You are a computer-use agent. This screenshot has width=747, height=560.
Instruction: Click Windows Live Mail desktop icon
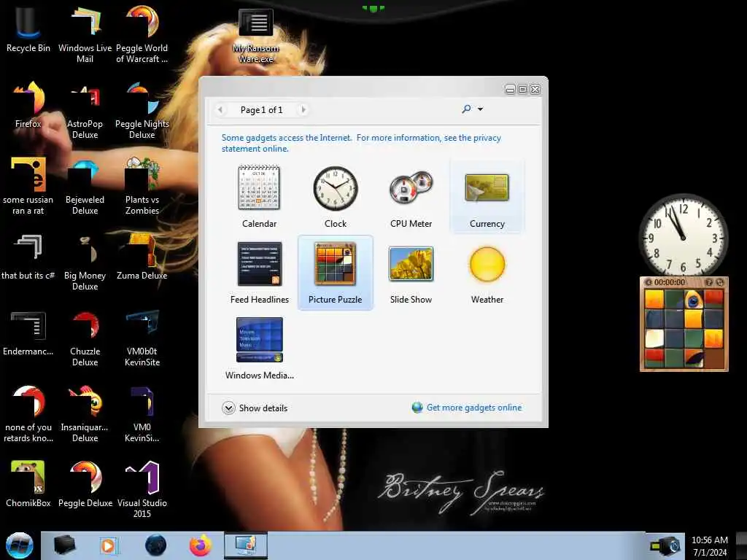click(x=85, y=35)
